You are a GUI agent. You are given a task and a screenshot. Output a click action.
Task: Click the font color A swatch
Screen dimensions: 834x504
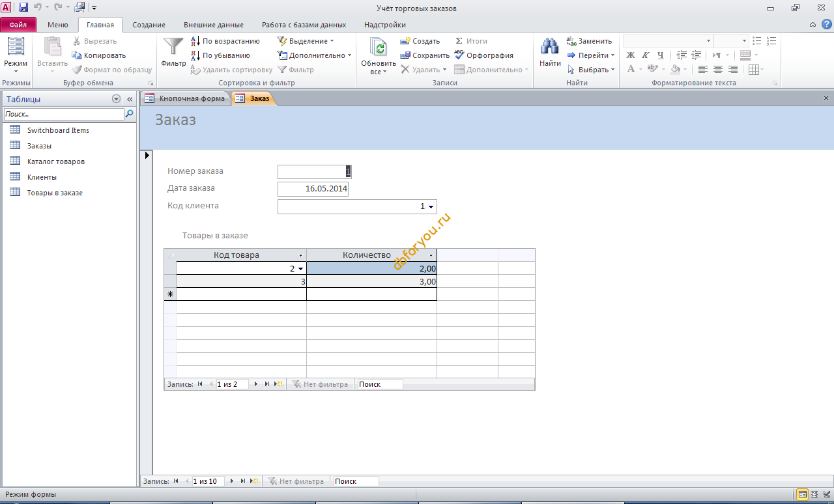tap(631, 70)
